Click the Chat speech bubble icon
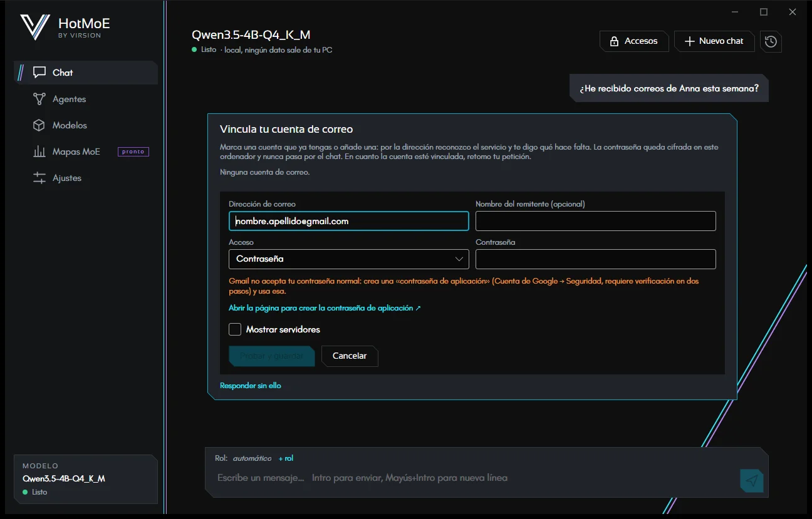 [39, 73]
